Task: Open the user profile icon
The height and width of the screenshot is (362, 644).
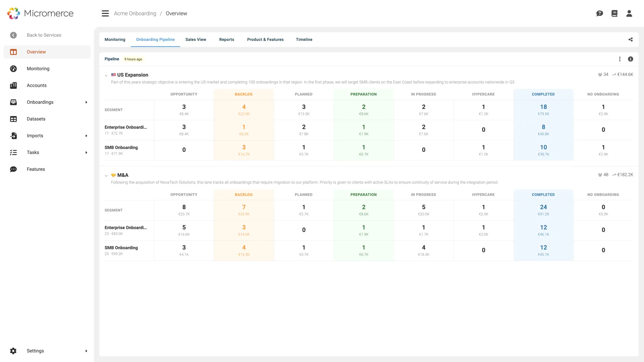Action: point(629,13)
